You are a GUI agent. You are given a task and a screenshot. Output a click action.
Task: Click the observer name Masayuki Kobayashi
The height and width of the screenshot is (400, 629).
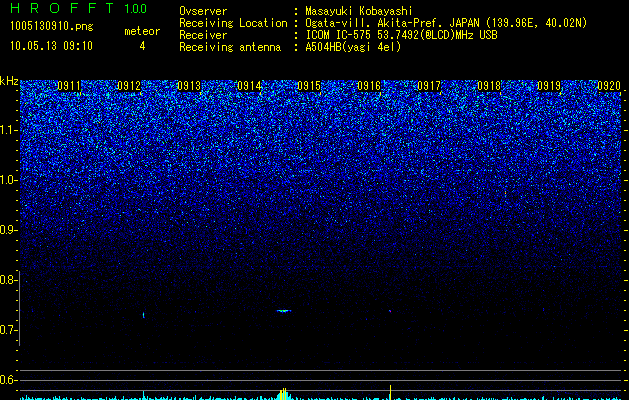pyautogui.click(x=359, y=11)
